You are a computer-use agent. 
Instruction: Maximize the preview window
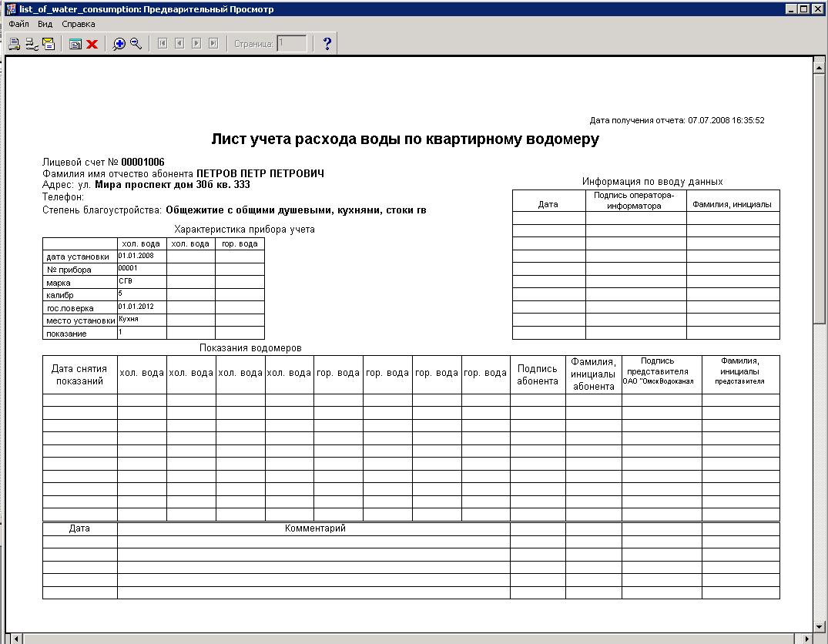805,9
